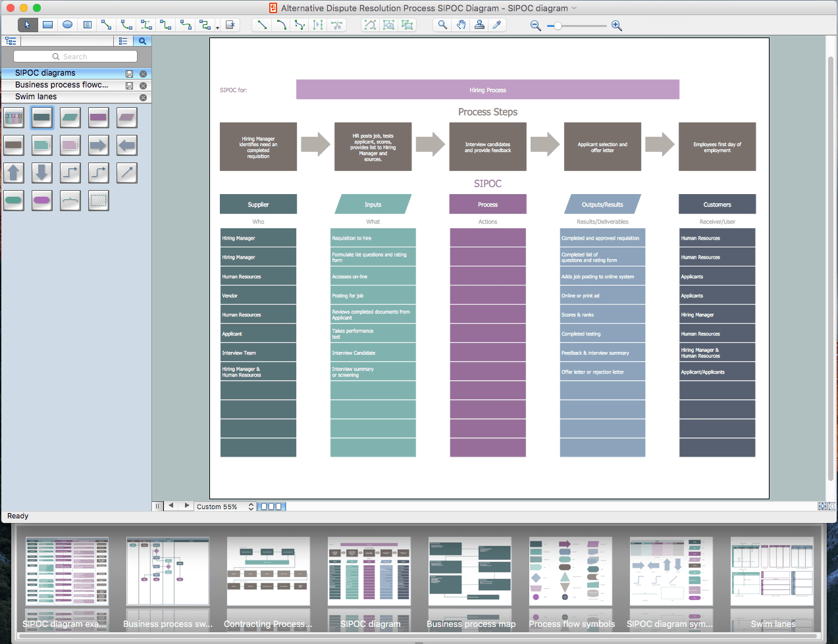This screenshot has width=838, height=644.
Task: Pick the eyedropper tool
Action: [498, 25]
